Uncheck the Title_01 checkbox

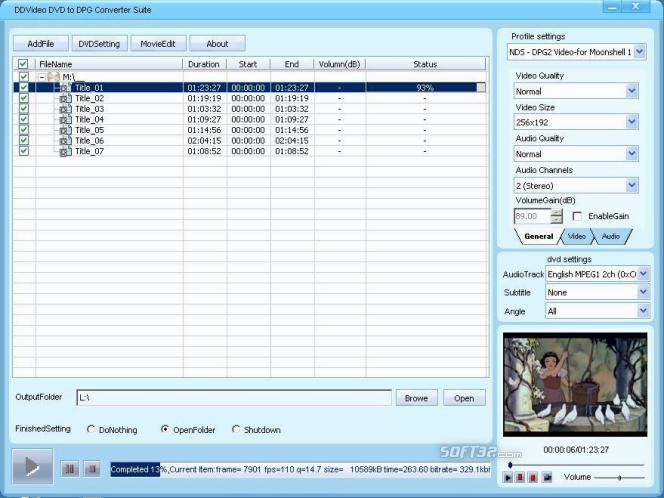24,87
